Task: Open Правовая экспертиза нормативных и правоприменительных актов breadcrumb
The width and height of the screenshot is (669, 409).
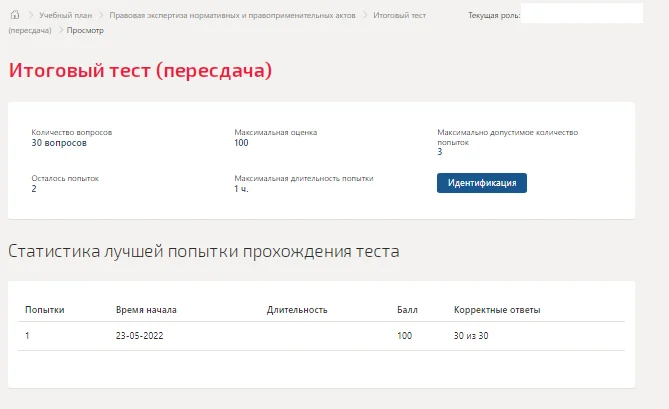Action: click(232, 15)
